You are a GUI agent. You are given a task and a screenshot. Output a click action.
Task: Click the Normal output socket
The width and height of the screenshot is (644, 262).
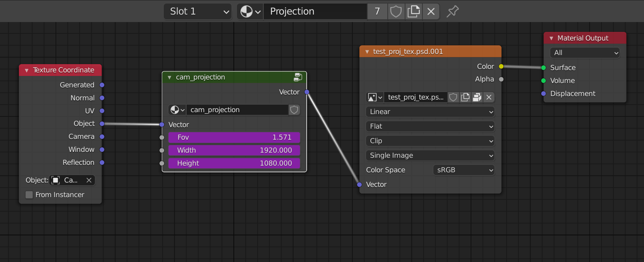pyautogui.click(x=102, y=98)
